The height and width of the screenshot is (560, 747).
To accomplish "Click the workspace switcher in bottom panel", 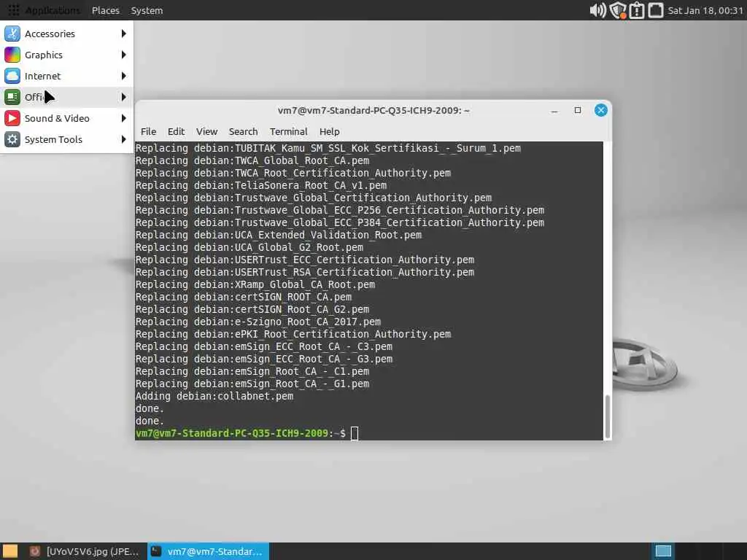I will (x=663, y=551).
